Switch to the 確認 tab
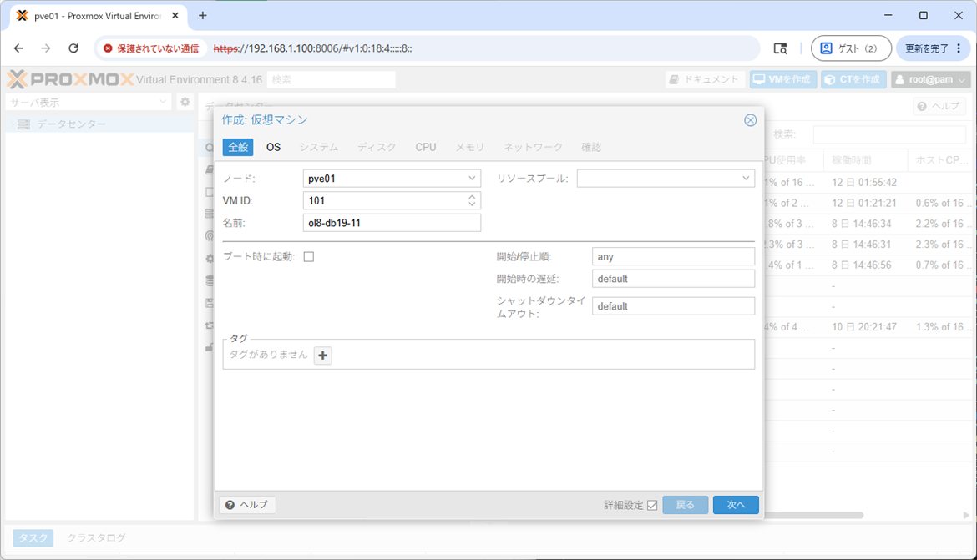The width and height of the screenshot is (977, 560). 590,147
